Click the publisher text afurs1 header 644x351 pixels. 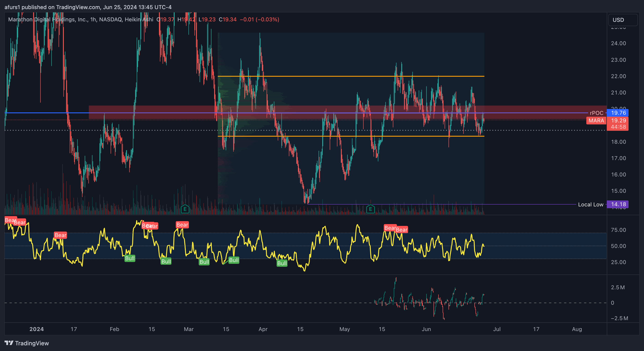(88, 7)
